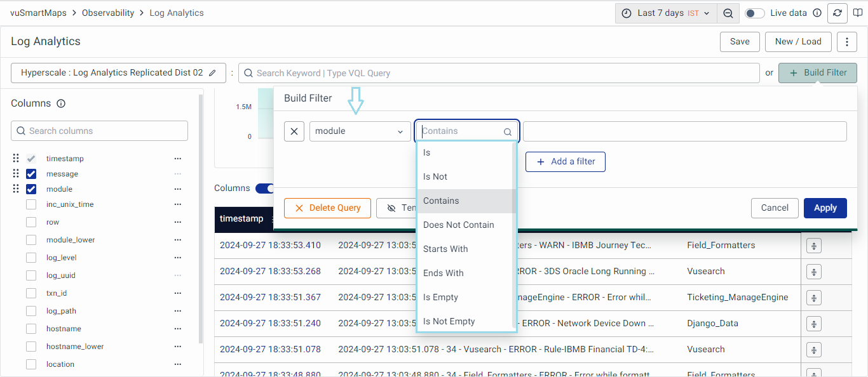Select the Does Not Contain operator

[x=459, y=225]
